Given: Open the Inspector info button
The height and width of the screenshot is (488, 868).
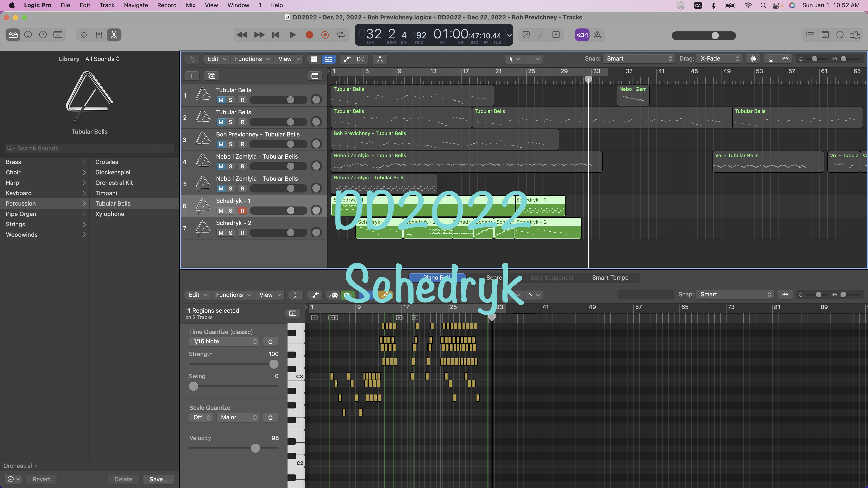Looking at the screenshot, I should [28, 35].
